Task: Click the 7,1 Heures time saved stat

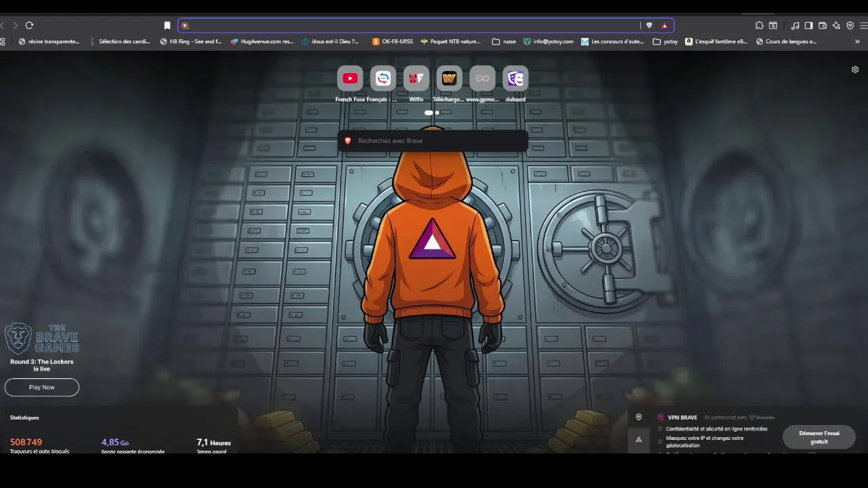Action: [214, 442]
